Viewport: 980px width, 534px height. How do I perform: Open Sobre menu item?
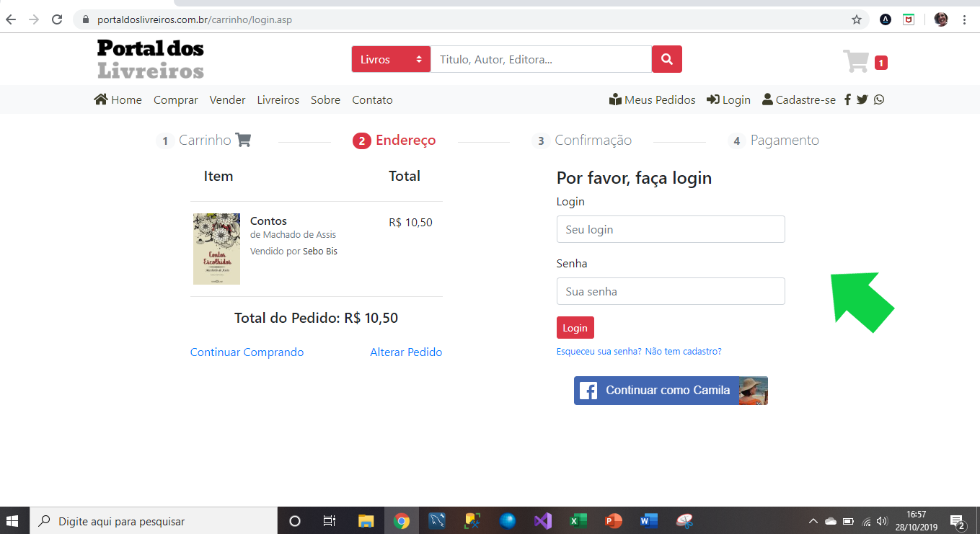tap(325, 100)
